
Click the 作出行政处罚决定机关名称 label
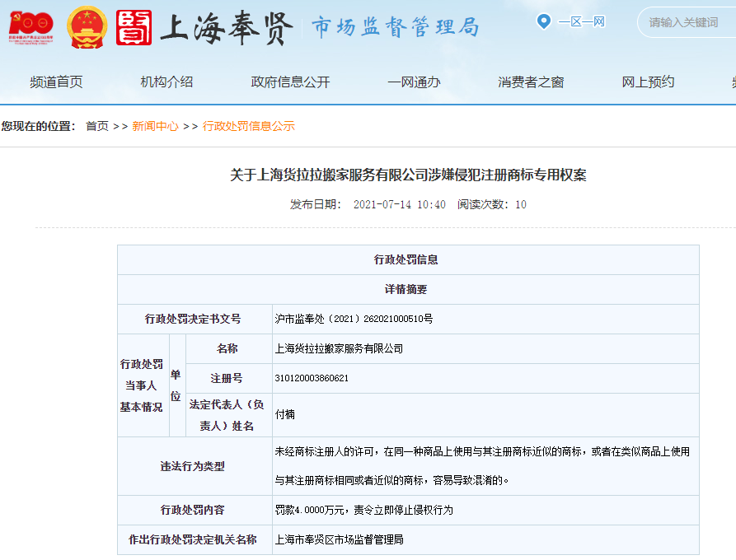tap(193, 539)
